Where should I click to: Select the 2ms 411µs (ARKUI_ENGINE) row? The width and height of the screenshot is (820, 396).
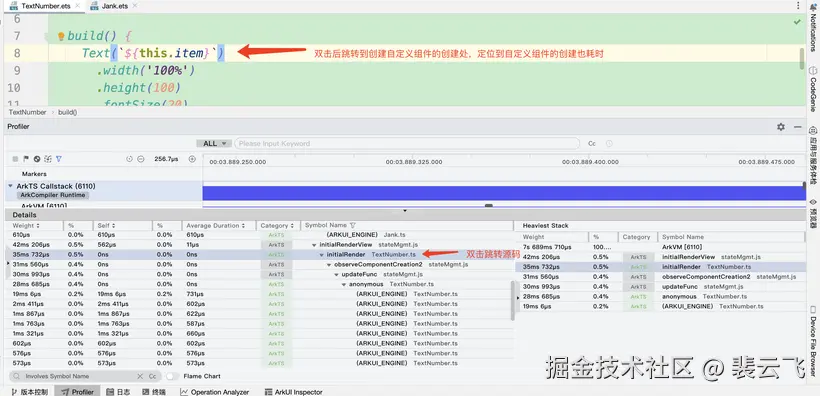(259, 304)
